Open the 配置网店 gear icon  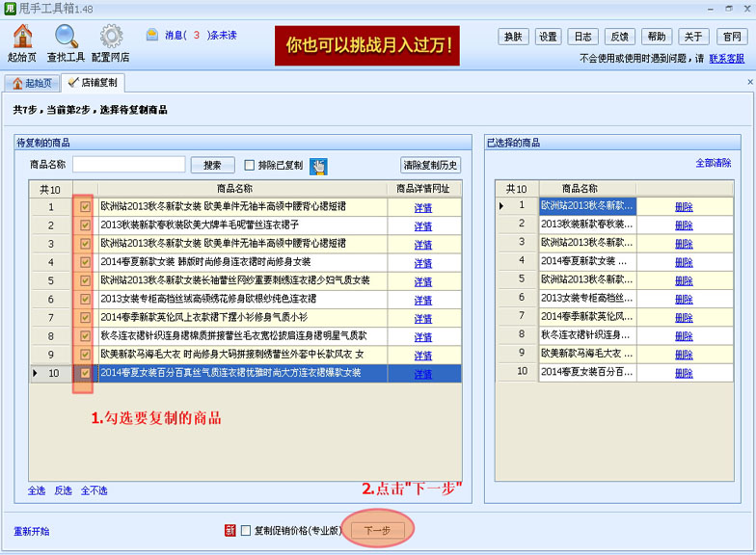click(x=111, y=37)
